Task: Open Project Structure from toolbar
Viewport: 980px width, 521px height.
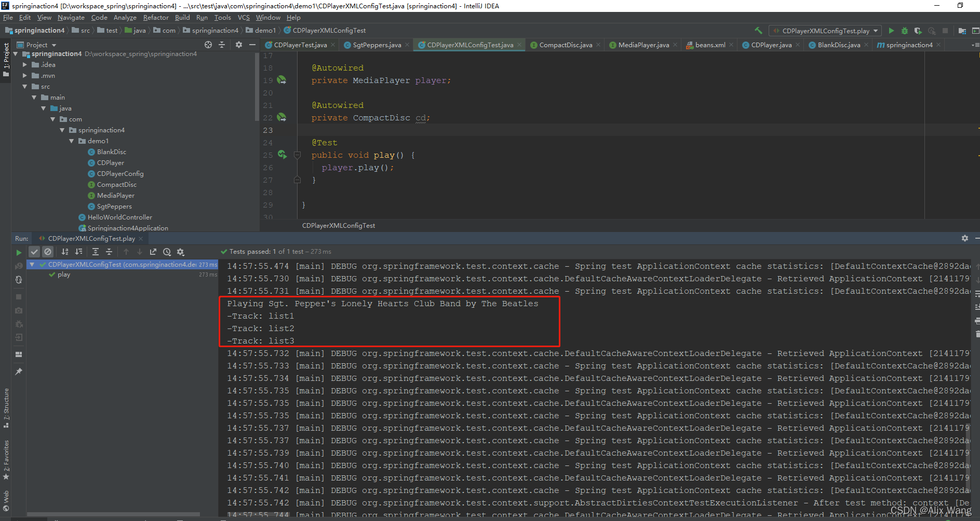Action: (962, 31)
